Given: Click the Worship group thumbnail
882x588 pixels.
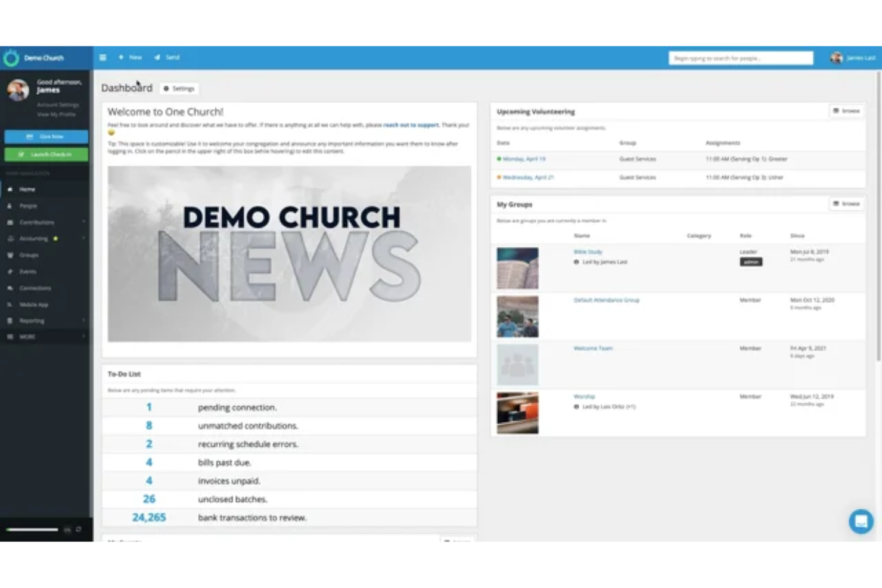Looking at the screenshot, I should [x=517, y=413].
